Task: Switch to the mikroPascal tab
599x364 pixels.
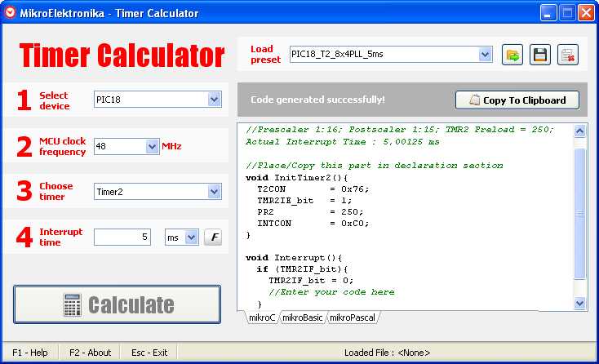Action: [x=353, y=317]
